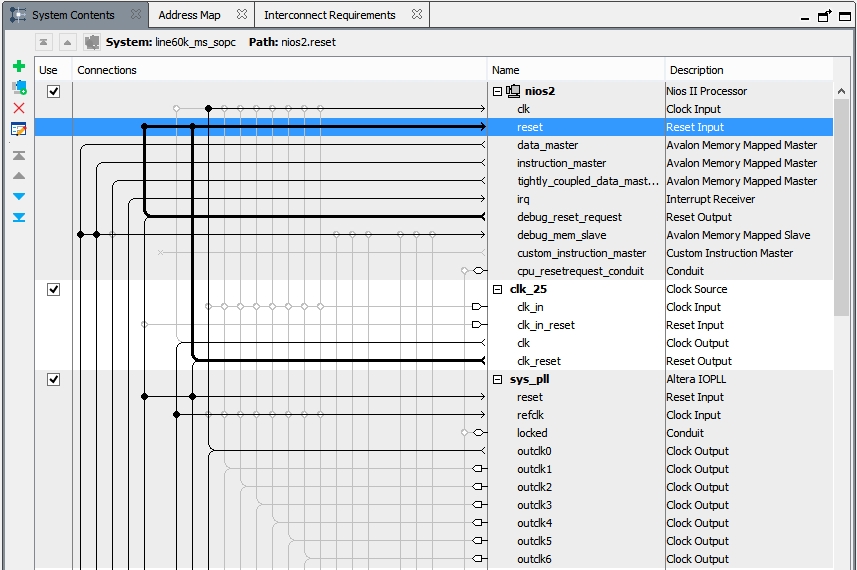Click the blue move to bottom arrow
Image resolution: width=857 pixels, height=570 pixels.
click(18, 217)
